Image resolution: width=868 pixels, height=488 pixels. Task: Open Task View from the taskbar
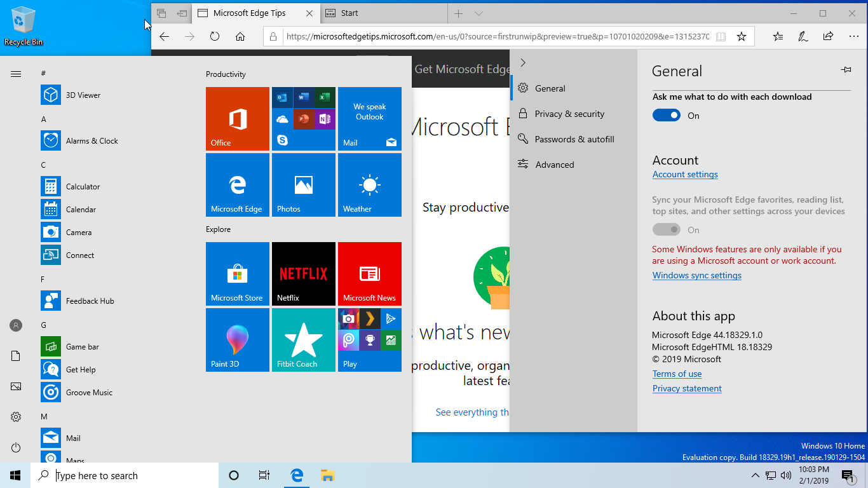click(264, 475)
